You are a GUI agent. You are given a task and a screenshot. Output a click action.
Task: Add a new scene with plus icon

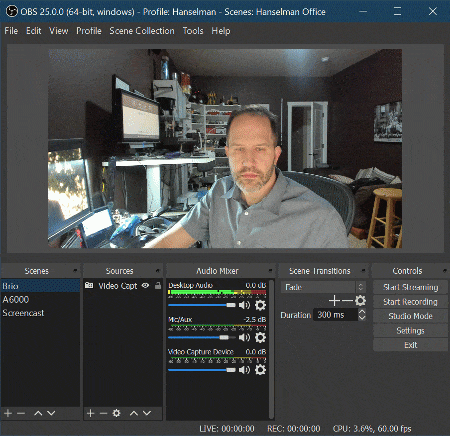[x=8, y=413]
